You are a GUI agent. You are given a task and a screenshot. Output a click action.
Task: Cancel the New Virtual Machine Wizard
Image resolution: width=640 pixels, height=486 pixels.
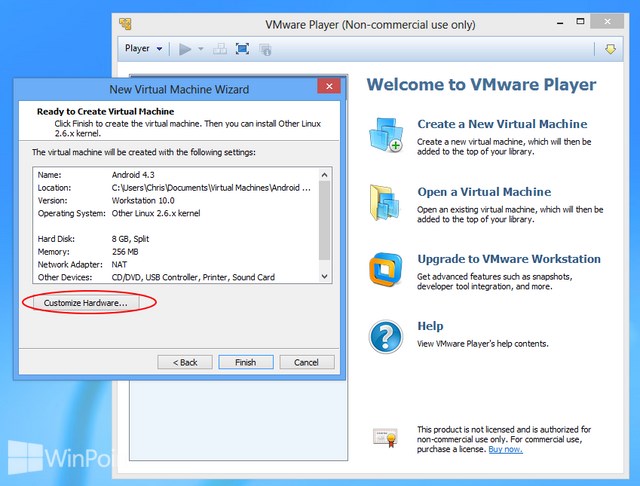click(307, 362)
